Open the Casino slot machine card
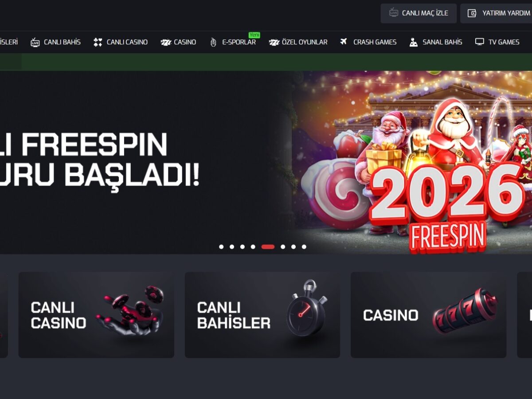Image resolution: width=532 pixels, height=399 pixels. pos(428,315)
